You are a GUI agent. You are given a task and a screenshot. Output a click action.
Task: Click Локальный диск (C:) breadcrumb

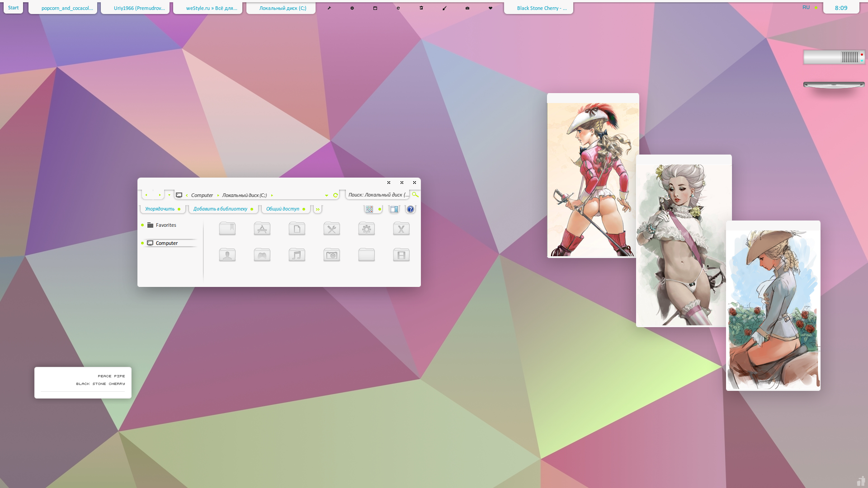pos(245,195)
